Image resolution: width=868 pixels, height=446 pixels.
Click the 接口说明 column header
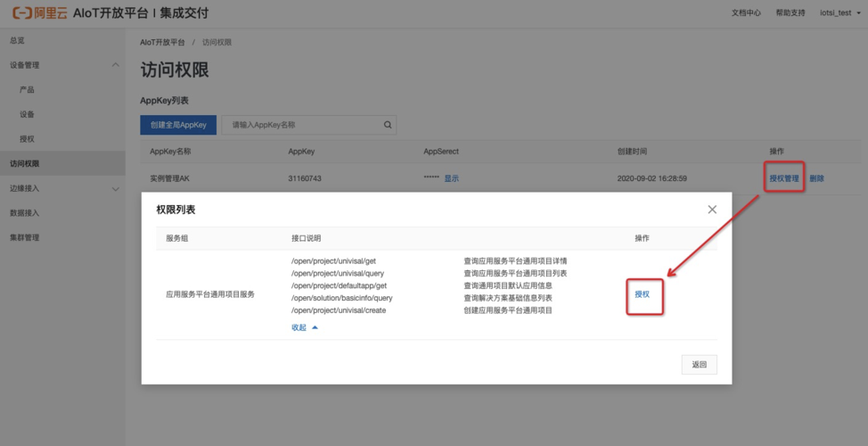click(x=307, y=238)
